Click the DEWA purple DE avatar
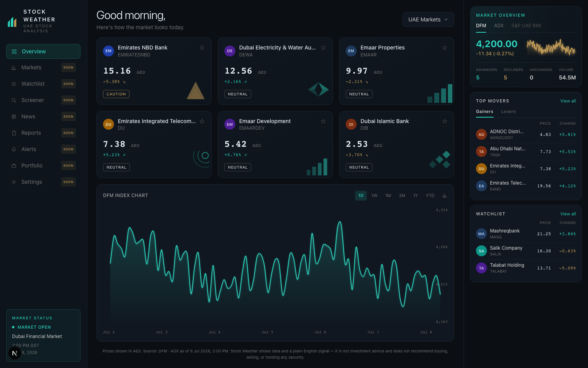588x368 pixels. [x=230, y=51]
